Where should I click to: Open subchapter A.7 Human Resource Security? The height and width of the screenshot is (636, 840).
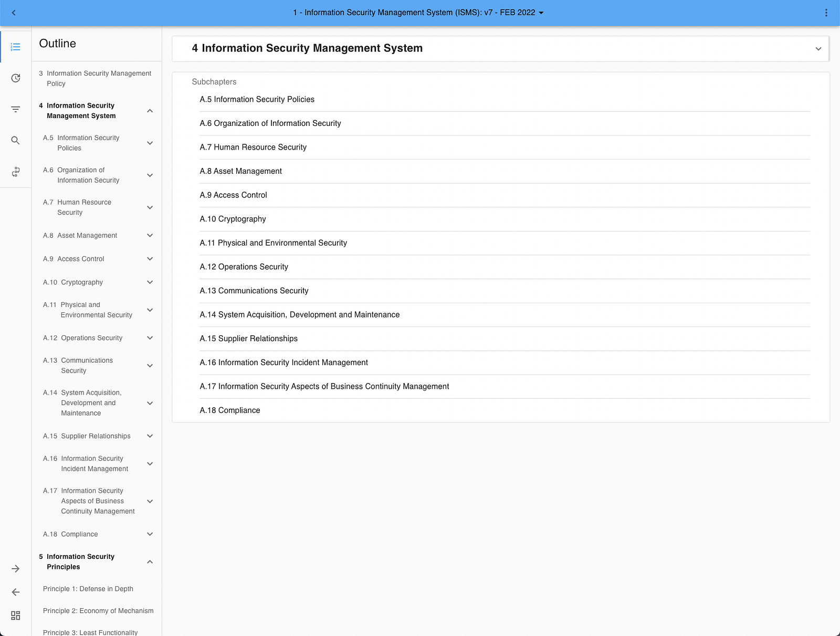[253, 147]
